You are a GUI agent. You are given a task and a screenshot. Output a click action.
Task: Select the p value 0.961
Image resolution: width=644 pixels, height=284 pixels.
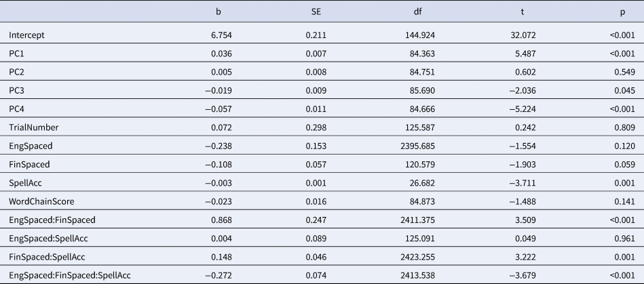625,239
